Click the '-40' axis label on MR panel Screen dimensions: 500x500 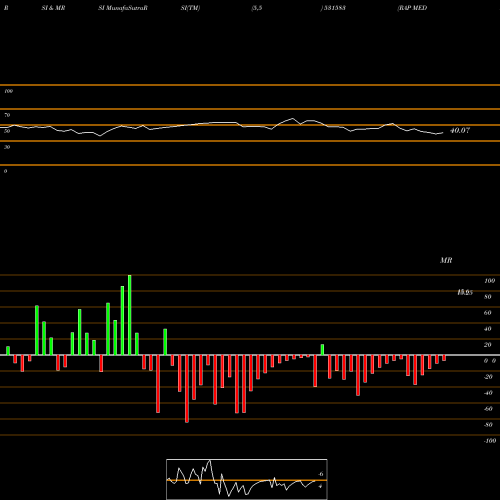(488, 393)
